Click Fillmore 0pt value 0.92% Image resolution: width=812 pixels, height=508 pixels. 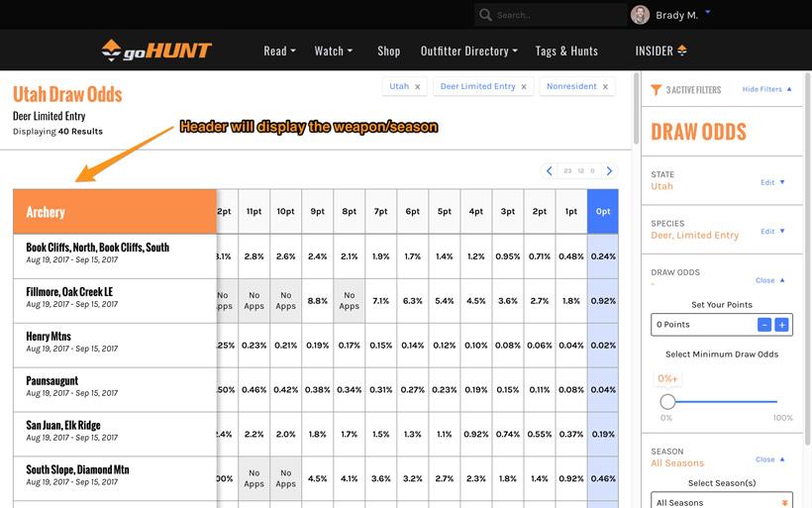click(603, 301)
